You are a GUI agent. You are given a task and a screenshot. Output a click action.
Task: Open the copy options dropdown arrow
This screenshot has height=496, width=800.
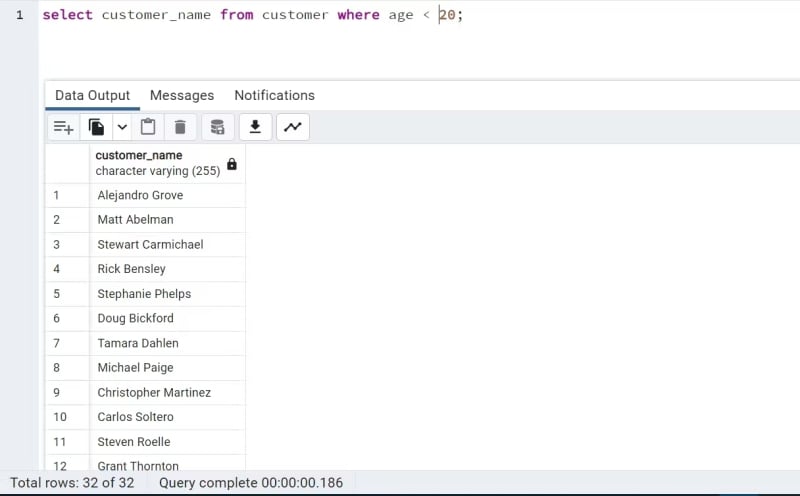click(x=122, y=127)
